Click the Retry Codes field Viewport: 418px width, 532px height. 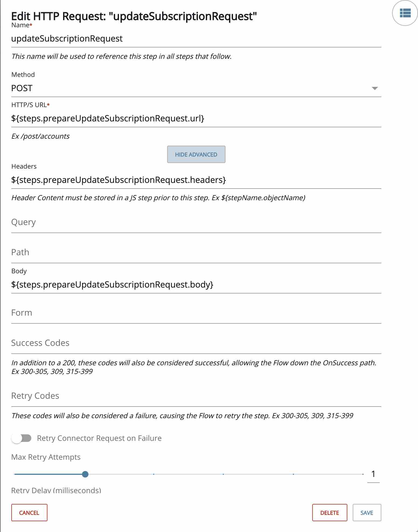coord(196,396)
